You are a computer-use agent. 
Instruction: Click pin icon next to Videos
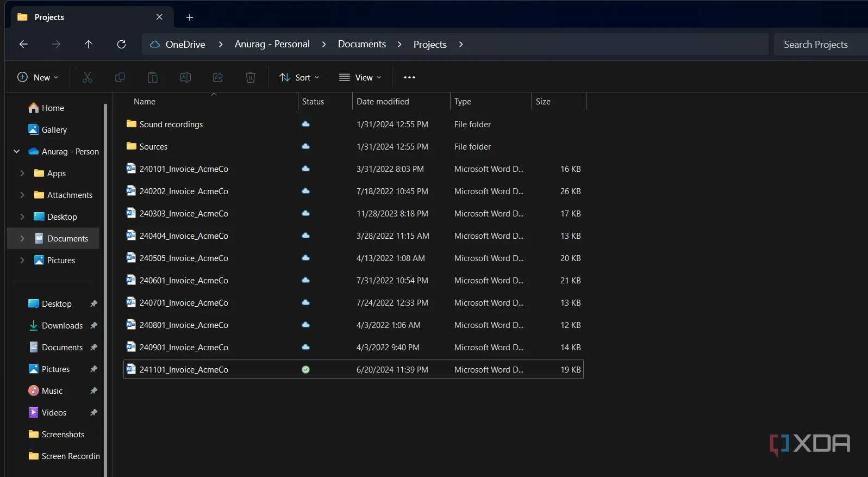point(93,412)
